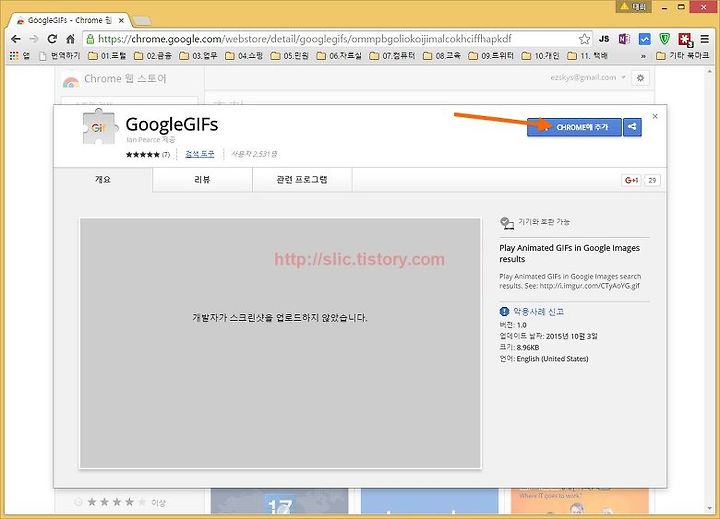Image resolution: width=720 pixels, height=519 pixels.
Task: Show more bookmarks with the chevron
Action: (643, 56)
